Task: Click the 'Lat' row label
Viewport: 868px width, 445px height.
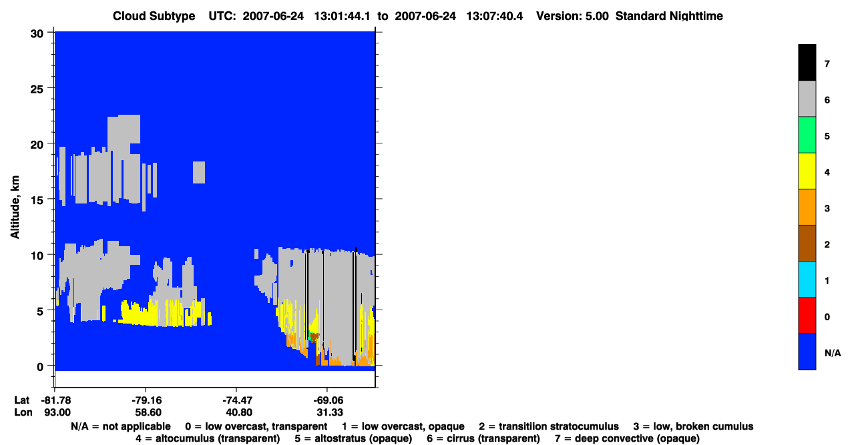Action: click(x=22, y=400)
